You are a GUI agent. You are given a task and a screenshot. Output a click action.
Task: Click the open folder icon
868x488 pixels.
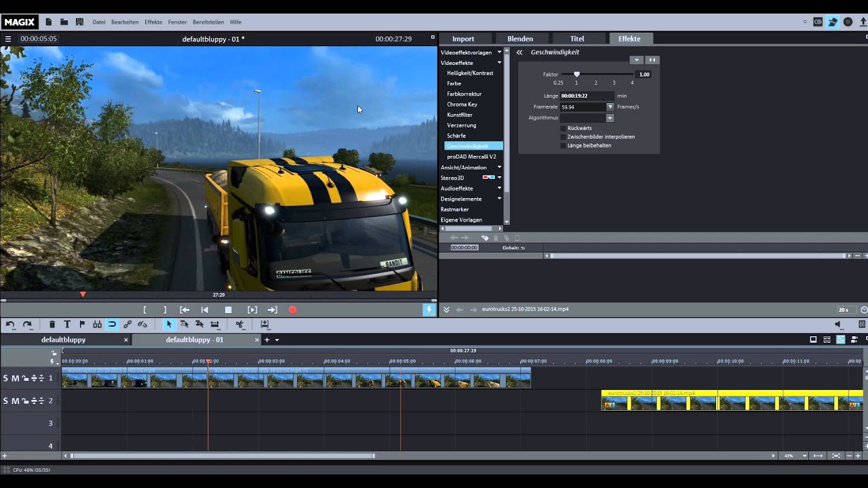64,22
